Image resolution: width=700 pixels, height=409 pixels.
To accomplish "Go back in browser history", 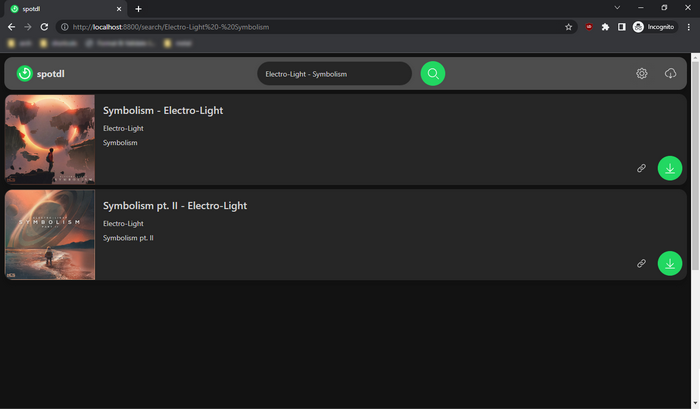I will tap(12, 27).
